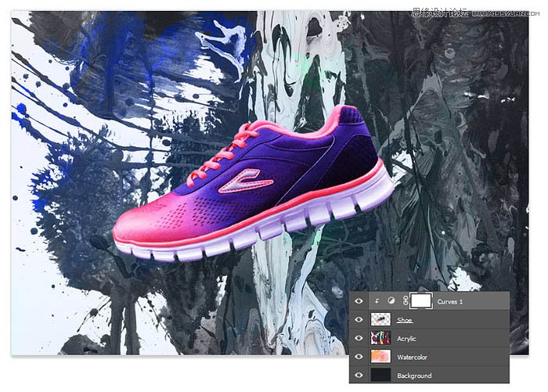Viewport: 548px width, 392px height.
Task: Select the Shoe layer by its name
Action: pos(404,320)
